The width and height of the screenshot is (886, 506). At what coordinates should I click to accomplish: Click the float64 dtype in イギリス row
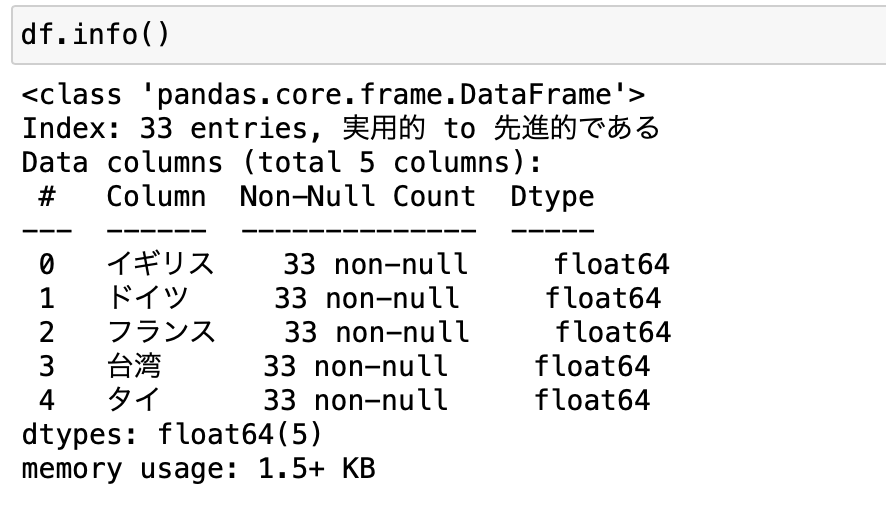612,264
